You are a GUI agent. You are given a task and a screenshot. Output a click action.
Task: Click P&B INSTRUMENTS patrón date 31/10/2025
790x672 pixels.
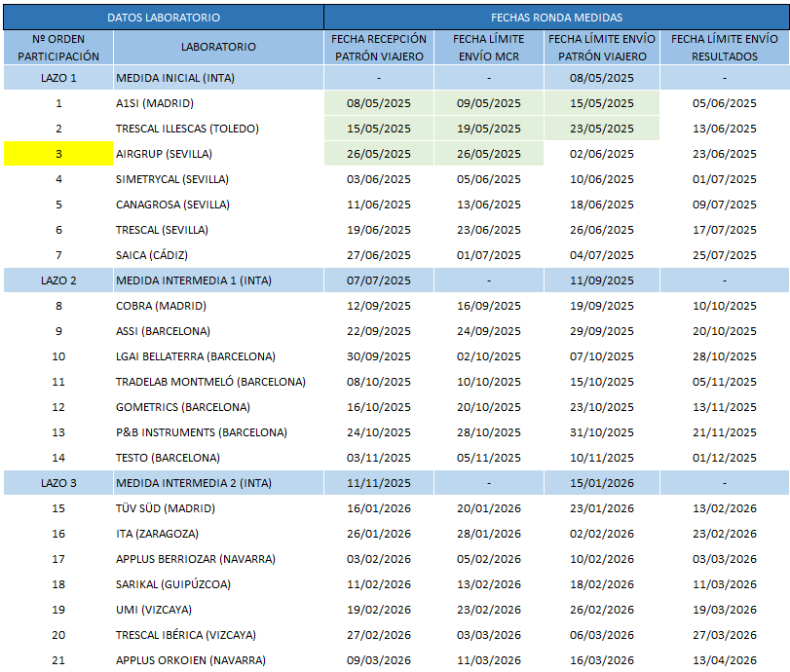click(x=602, y=432)
